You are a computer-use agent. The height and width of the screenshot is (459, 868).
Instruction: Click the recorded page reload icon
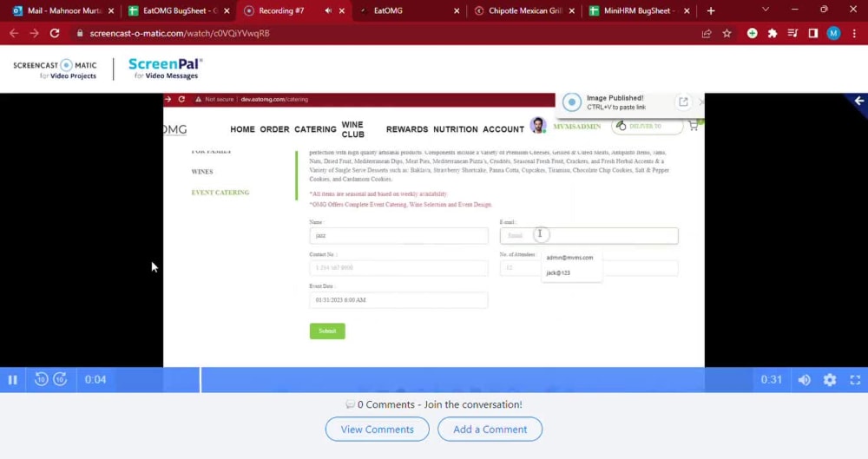181,99
